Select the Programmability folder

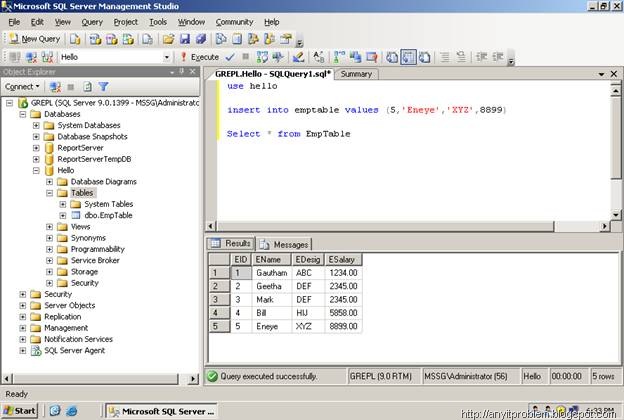[98, 249]
